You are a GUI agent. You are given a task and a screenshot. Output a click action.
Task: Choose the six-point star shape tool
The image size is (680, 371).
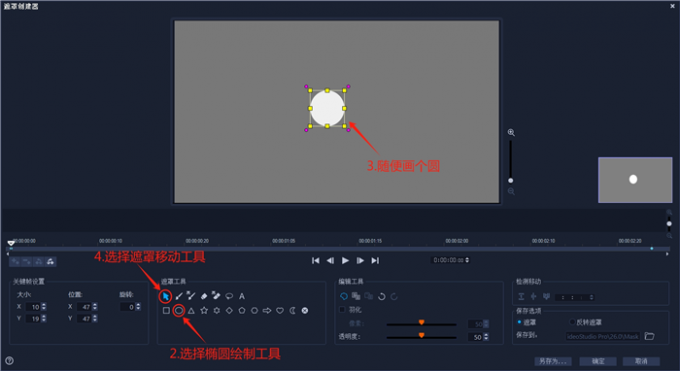tap(216, 310)
